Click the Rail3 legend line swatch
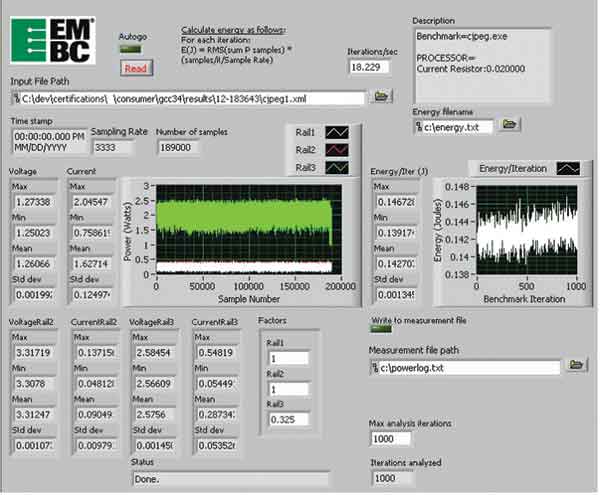Image resolution: width=600 pixels, height=495 pixels. (x=337, y=168)
